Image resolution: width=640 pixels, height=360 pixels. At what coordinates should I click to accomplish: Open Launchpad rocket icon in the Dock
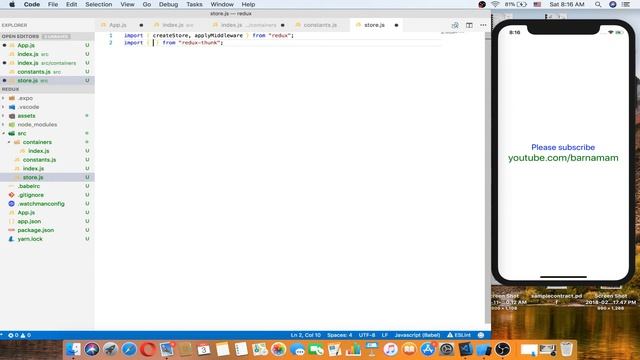click(x=110, y=349)
